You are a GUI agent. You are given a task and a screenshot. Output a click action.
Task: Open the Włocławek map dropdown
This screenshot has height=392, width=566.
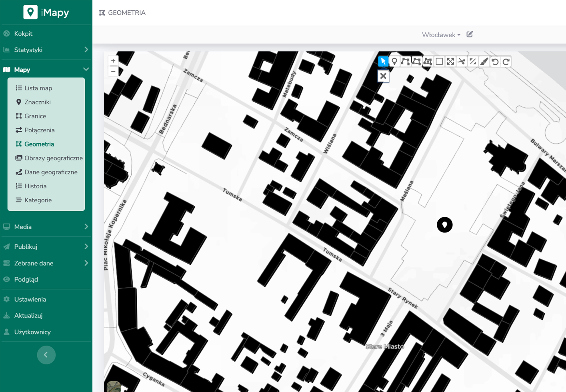(441, 35)
